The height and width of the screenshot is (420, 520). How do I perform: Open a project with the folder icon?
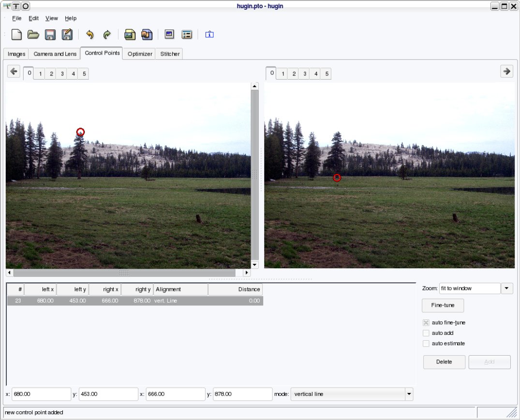[33, 34]
